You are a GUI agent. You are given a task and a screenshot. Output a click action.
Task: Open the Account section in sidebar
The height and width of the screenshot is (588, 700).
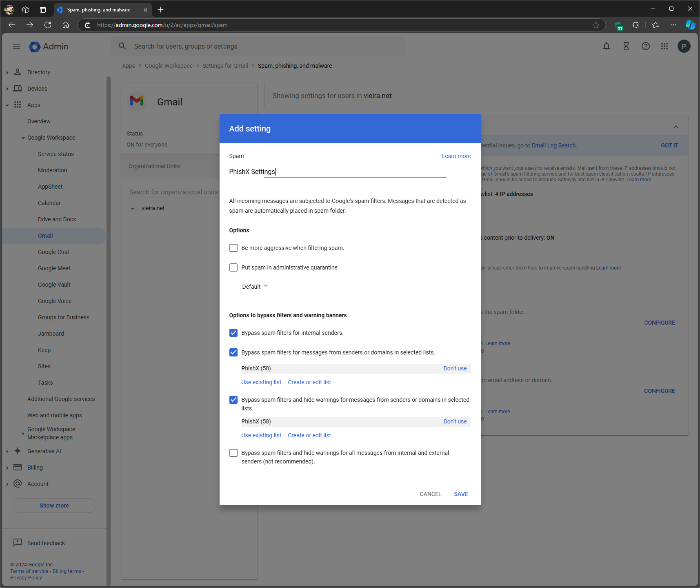(38, 484)
